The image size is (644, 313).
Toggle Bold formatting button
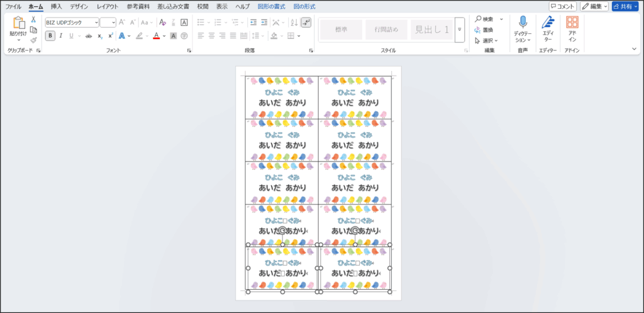coord(50,36)
